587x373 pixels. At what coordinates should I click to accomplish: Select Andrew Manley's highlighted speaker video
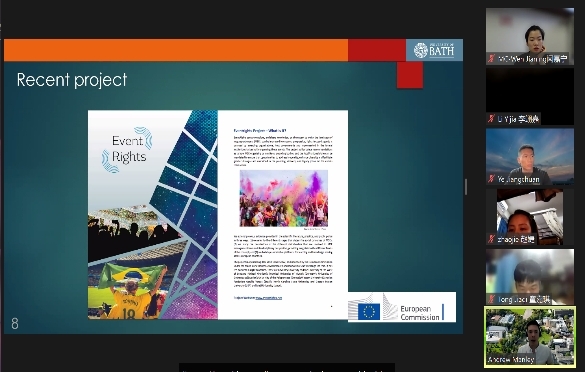[x=530, y=337]
